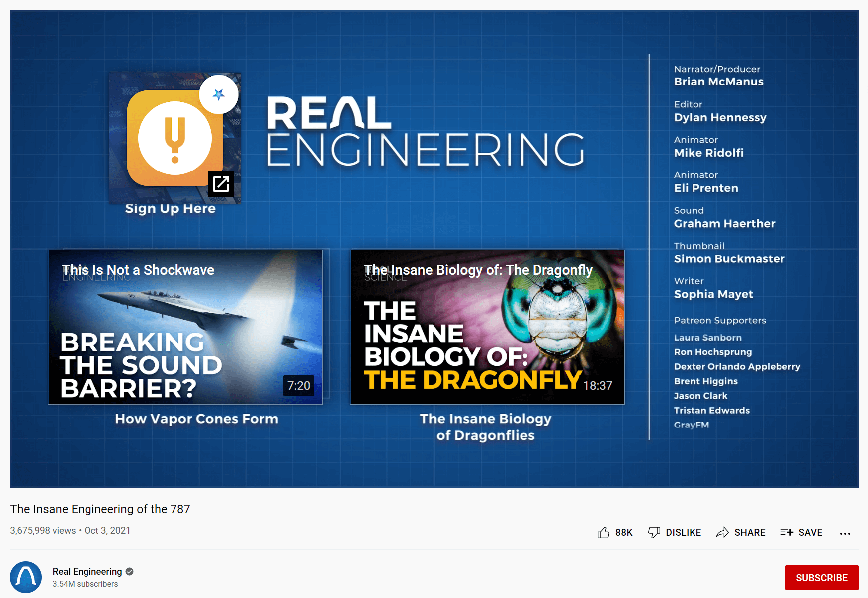
Task: Click the video title 'The Insane Engineering of the 787'
Action: (100, 509)
